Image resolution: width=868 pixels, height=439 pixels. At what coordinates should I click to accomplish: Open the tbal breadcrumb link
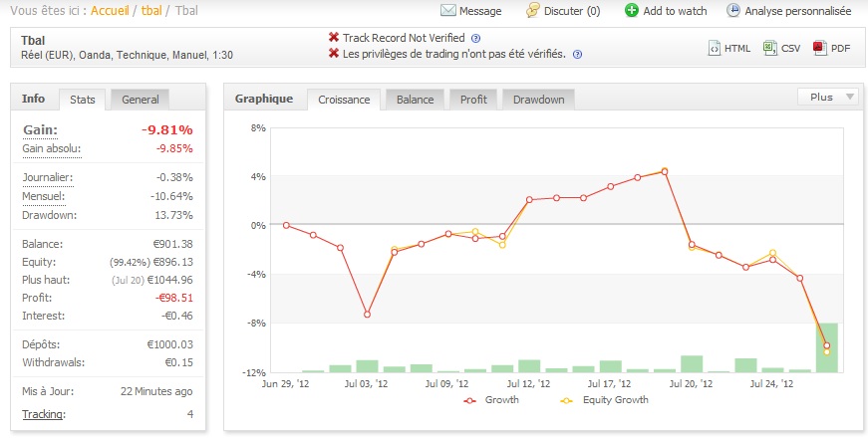[x=152, y=11]
